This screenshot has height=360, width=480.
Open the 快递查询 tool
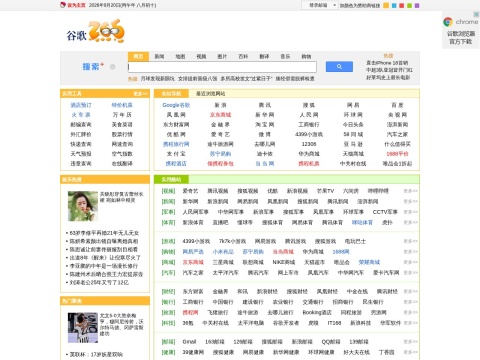pos(81,144)
